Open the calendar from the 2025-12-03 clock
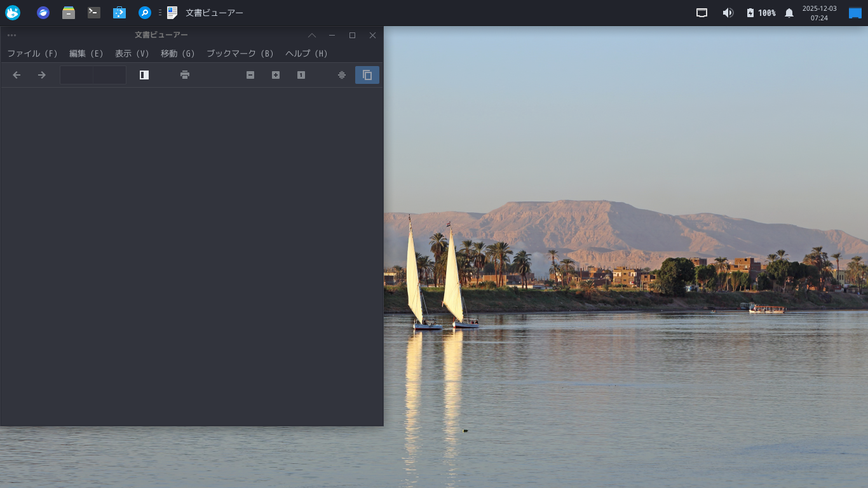The image size is (868, 488). click(x=820, y=13)
